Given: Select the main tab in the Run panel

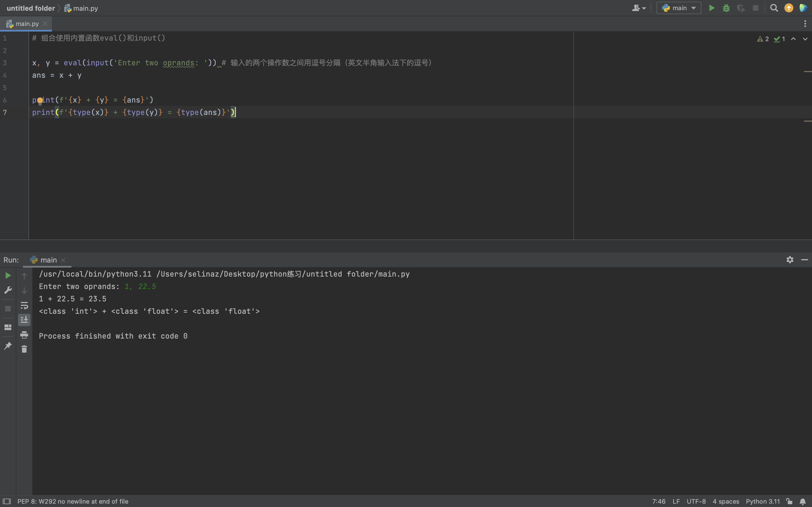Looking at the screenshot, I should pos(48,260).
